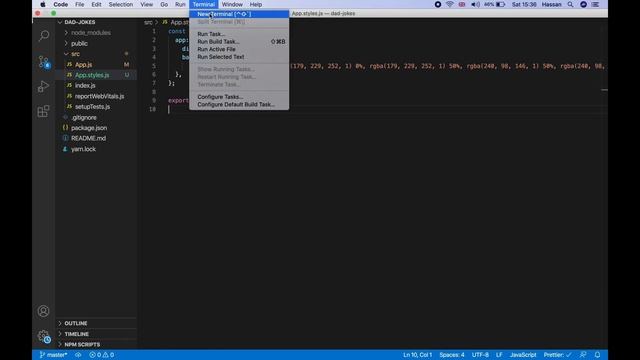Image resolution: width=640 pixels, height=360 pixels.
Task: Open the View menu
Action: point(147,4)
